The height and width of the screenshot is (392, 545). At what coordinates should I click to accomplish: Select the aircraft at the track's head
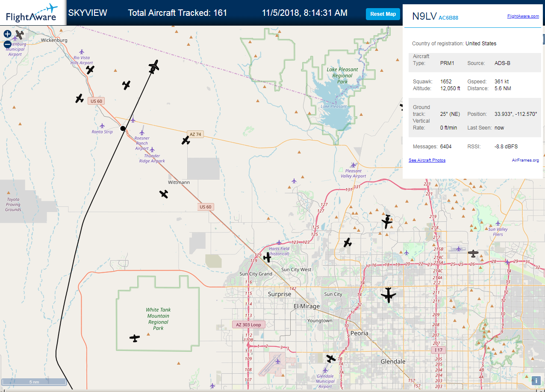[x=154, y=66]
